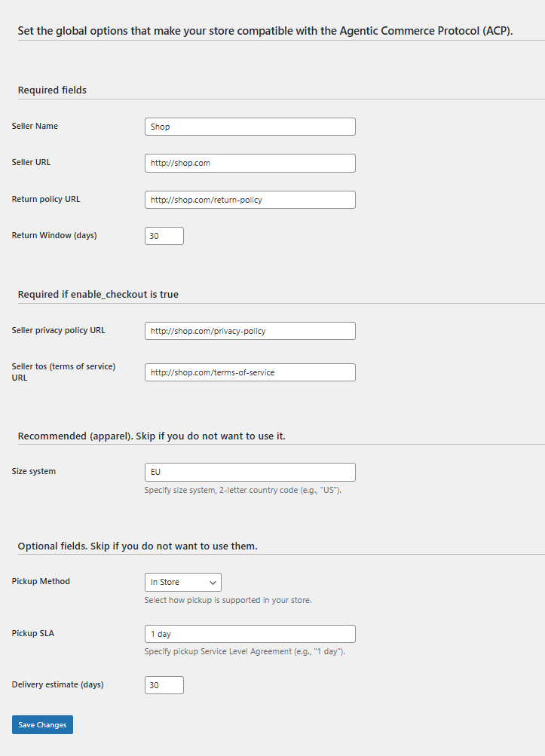
Task: Click the Size system input containing EU
Action: [x=250, y=472]
